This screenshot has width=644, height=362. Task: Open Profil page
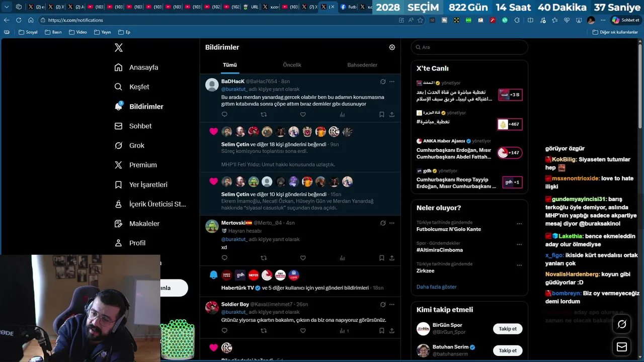point(130,243)
